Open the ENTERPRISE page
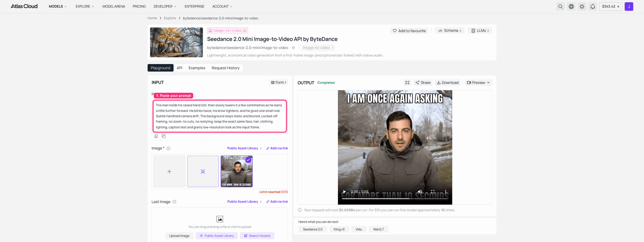 click(194, 6)
